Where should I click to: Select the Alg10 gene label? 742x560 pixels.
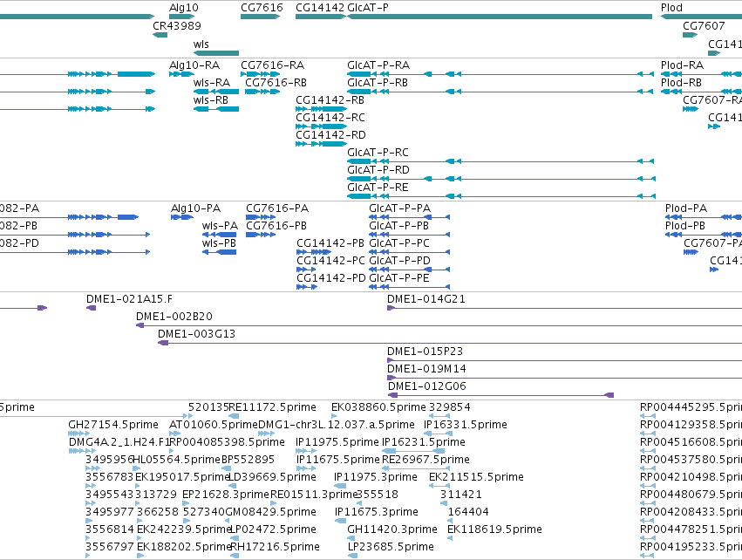(184, 8)
